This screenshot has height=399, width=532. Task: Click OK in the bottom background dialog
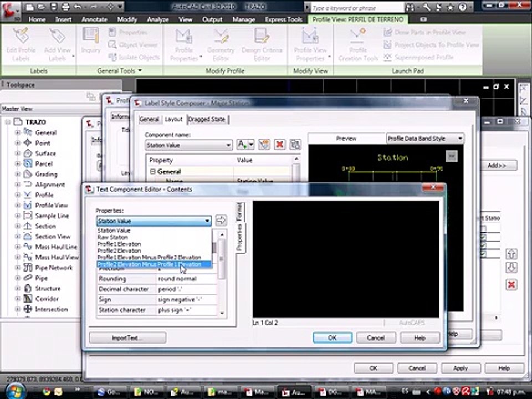[x=374, y=368]
